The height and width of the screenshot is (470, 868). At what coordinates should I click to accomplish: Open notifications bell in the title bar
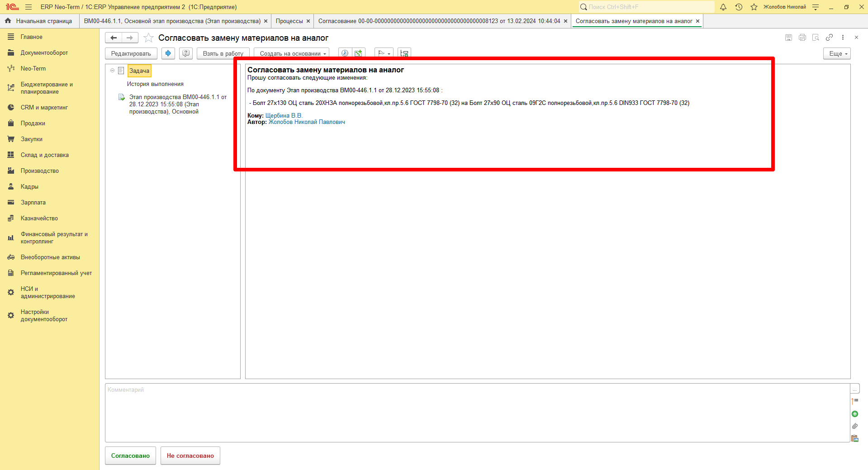(x=723, y=7)
